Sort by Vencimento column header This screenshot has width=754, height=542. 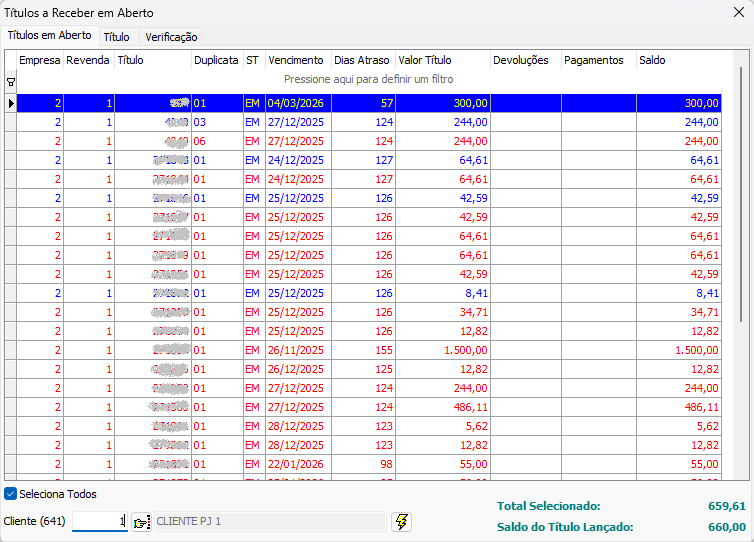298,60
